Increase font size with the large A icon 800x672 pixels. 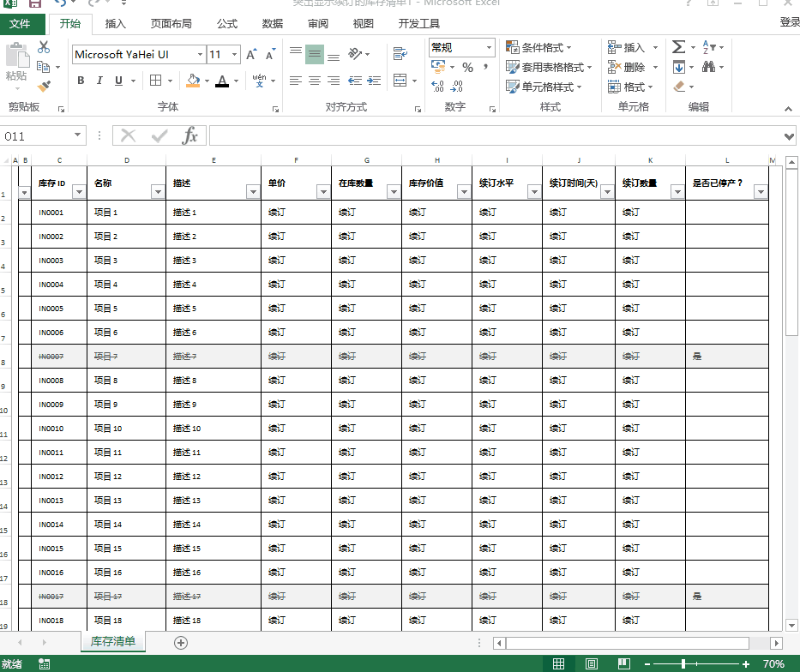(251, 55)
